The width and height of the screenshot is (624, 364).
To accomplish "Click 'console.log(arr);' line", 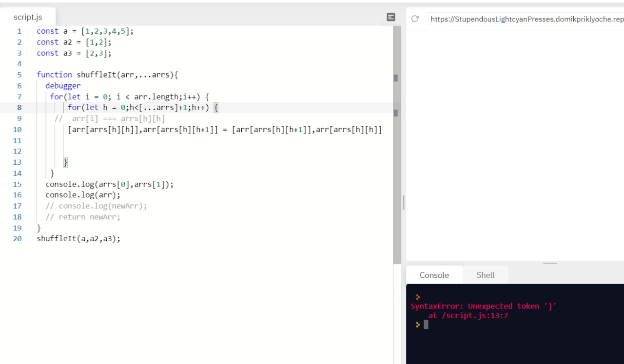I will point(83,195).
